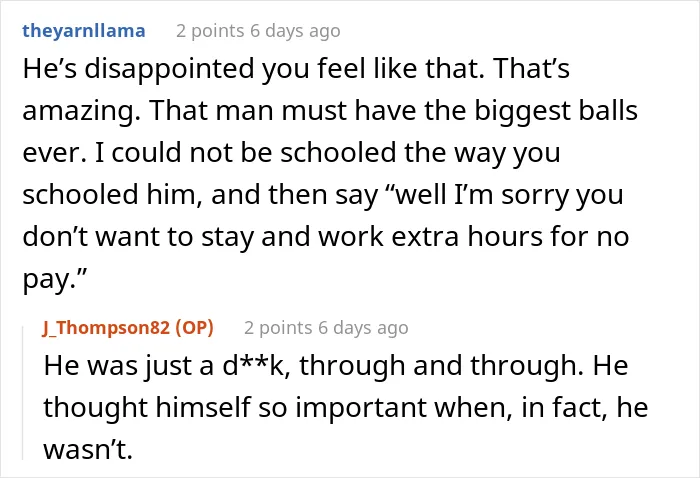Click the 2 points score on theyarnllama's comment

(210, 31)
